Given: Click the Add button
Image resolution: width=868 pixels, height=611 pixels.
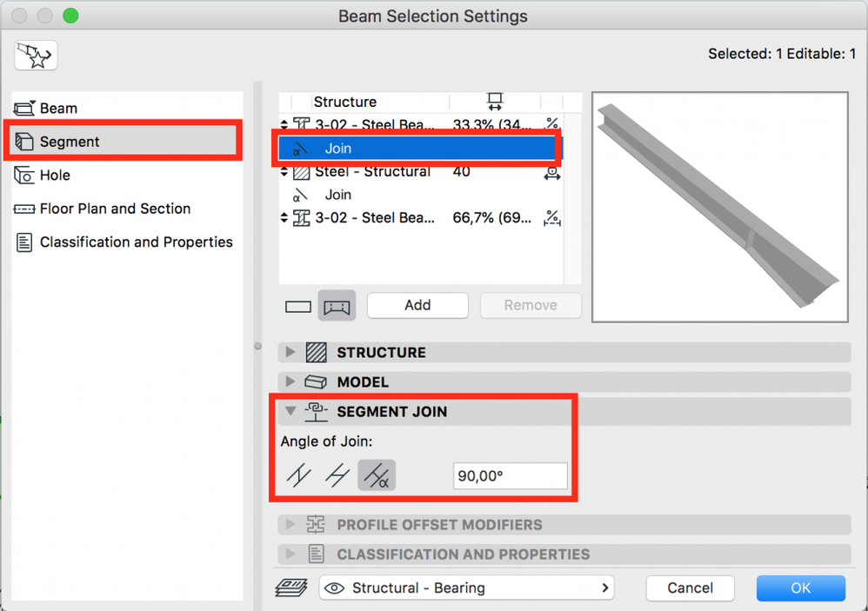Looking at the screenshot, I should [x=417, y=305].
